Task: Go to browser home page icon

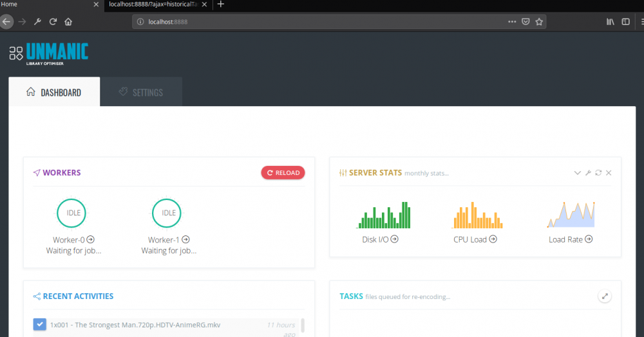Action: tap(68, 22)
